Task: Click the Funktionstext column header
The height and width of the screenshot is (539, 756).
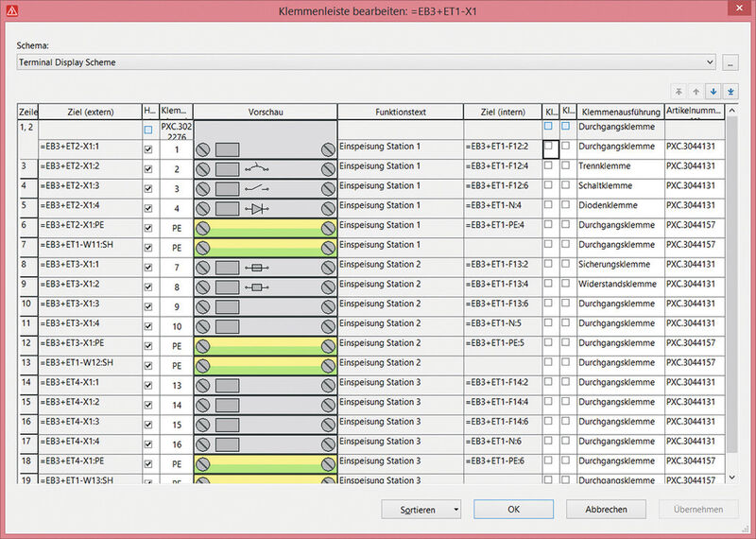Action: pyautogui.click(x=401, y=112)
